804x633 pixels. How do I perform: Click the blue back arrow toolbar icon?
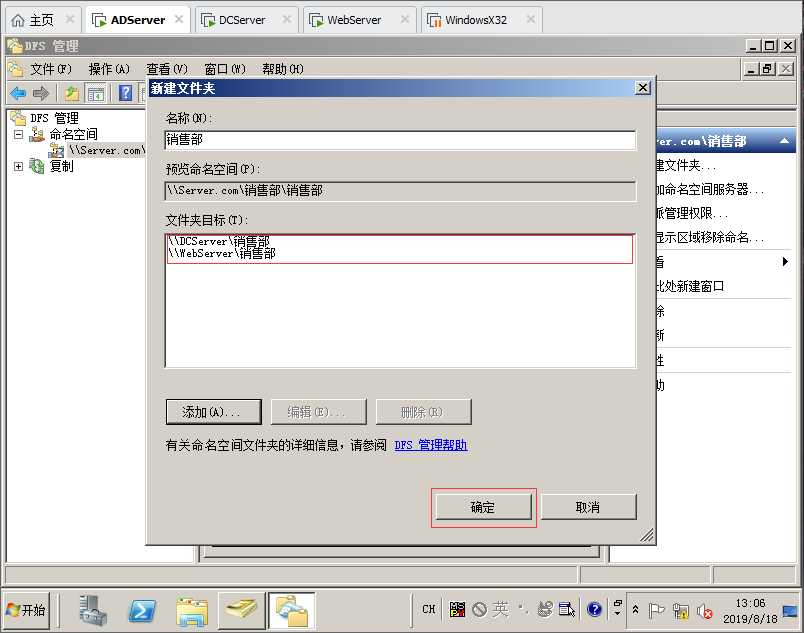[x=18, y=93]
